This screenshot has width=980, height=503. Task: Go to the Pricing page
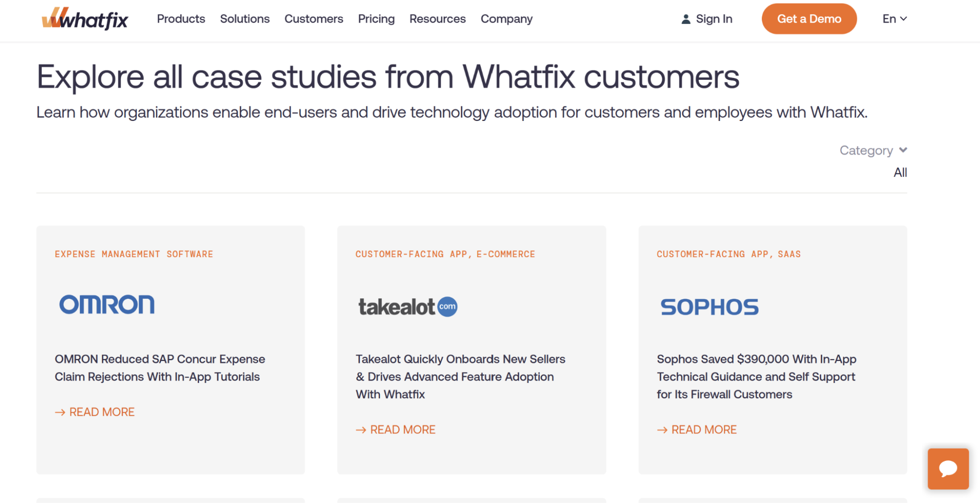coord(376,19)
